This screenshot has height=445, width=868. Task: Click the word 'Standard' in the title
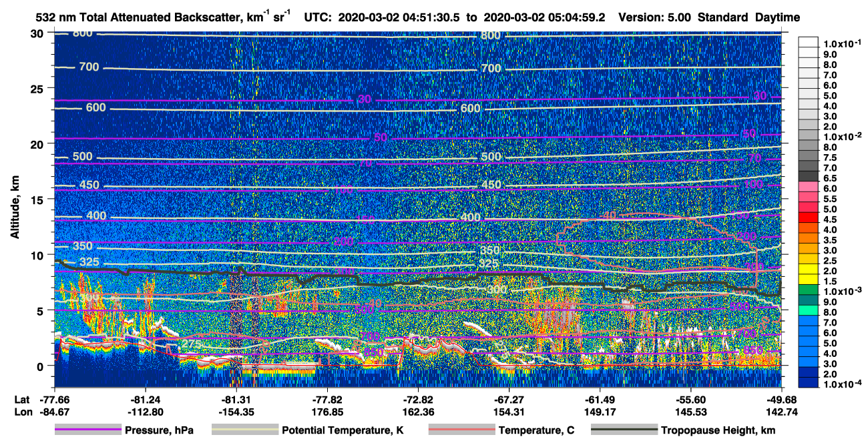(x=723, y=18)
